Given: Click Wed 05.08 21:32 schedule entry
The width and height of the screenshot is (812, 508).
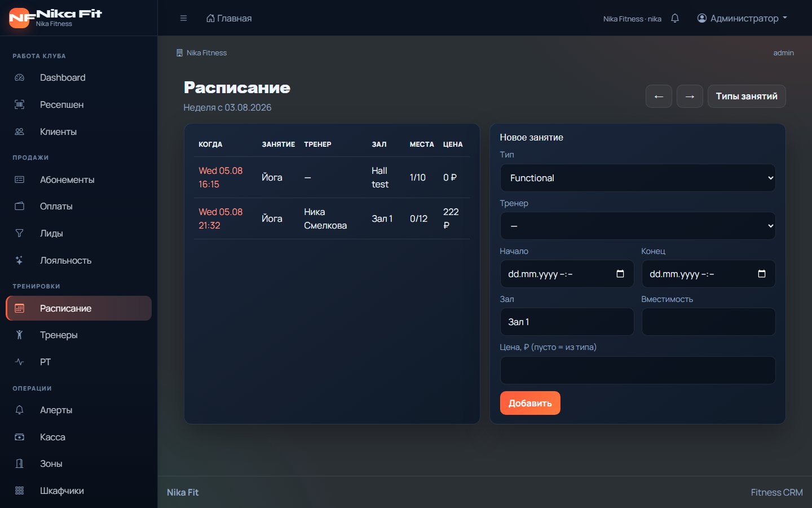Looking at the screenshot, I should click(x=220, y=218).
